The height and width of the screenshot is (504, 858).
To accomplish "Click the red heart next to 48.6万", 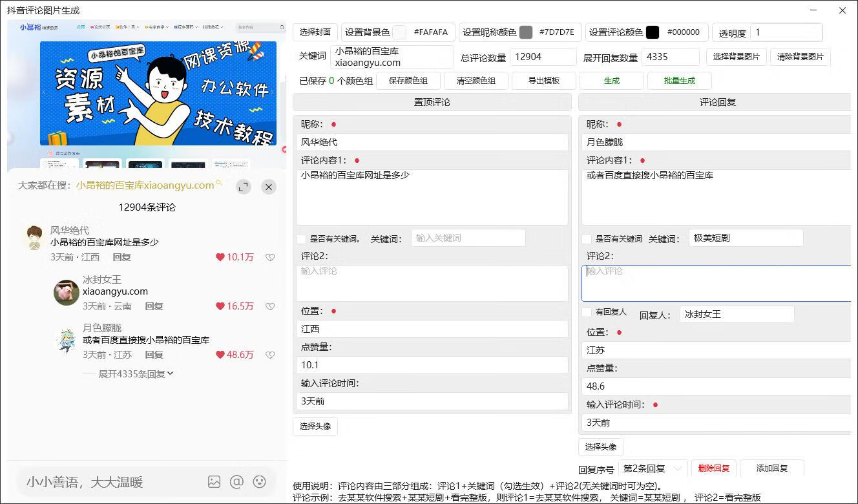I will 220,355.
